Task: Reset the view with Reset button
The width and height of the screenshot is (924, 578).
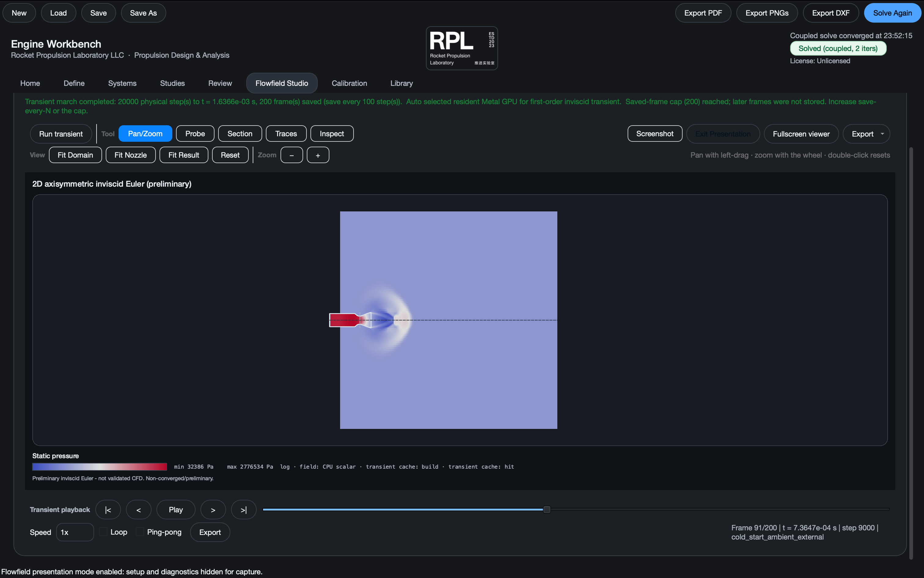Action: [230, 155]
